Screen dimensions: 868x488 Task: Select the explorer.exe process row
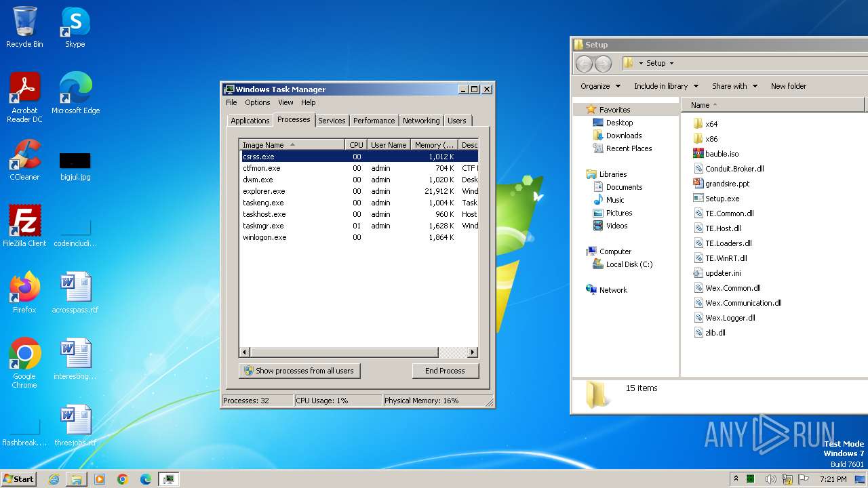click(x=359, y=191)
